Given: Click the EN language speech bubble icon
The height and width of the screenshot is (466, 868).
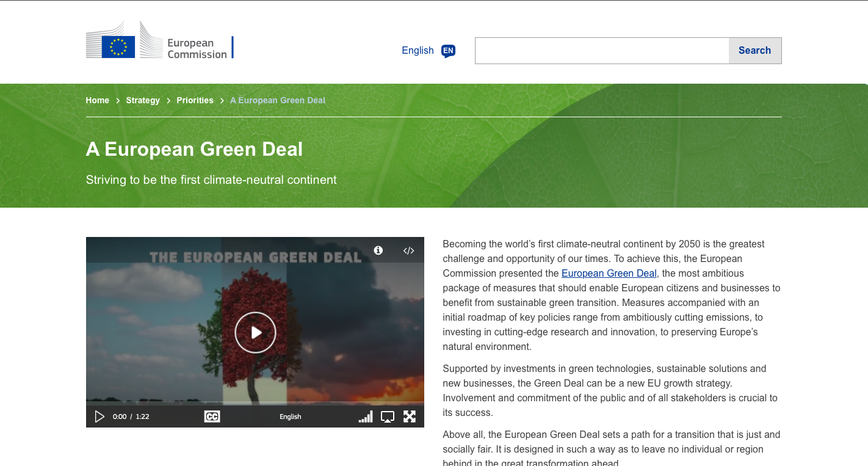Looking at the screenshot, I should click(x=448, y=51).
